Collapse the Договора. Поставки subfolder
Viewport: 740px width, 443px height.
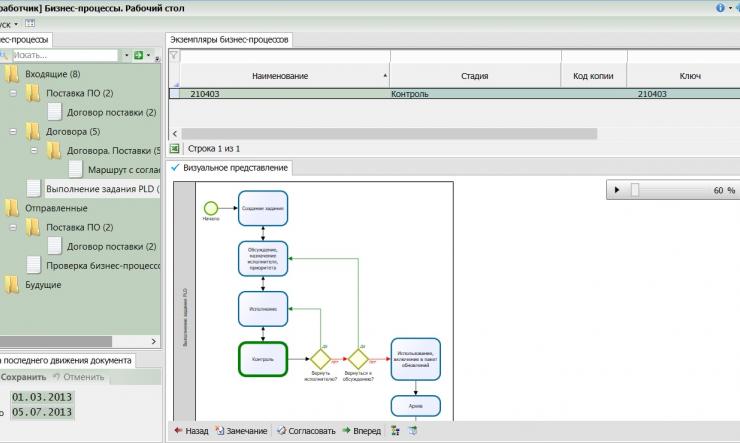(x=33, y=150)
